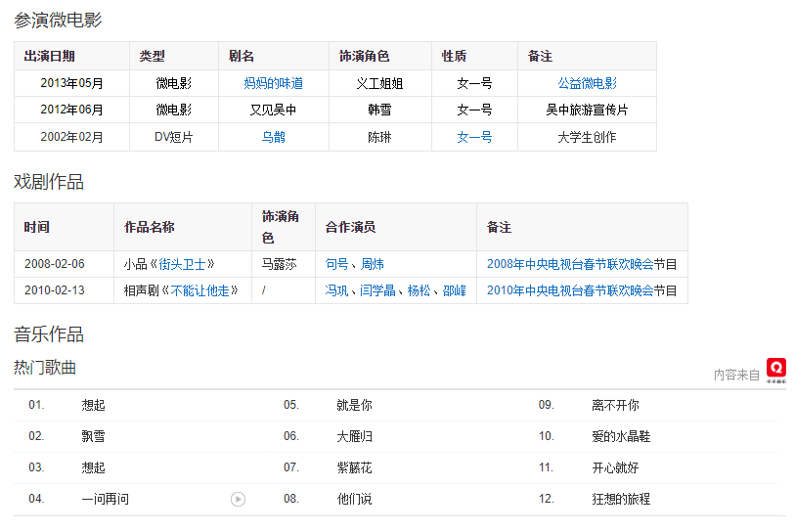Open the 不能让他走 link
This screenshot has width=795, height=532.
point(204,290)
